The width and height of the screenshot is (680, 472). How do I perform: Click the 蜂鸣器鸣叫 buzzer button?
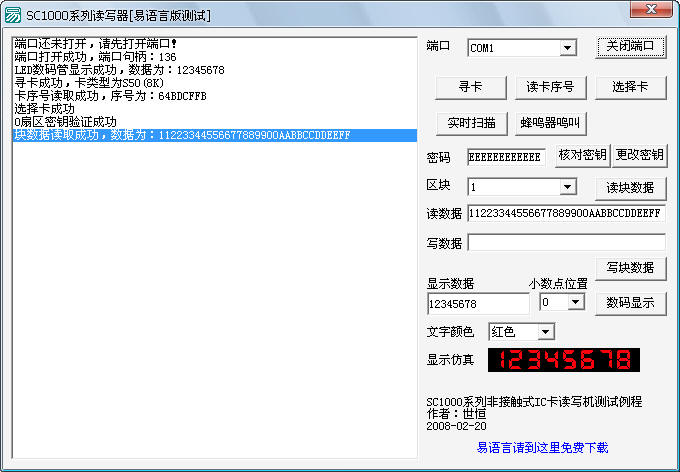click(551, 124)
